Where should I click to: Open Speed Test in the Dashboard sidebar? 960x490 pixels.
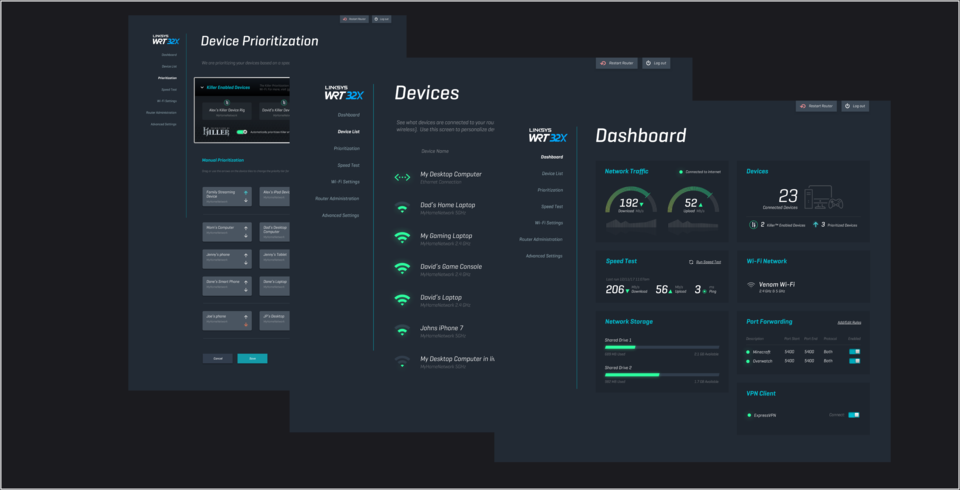coord(550,206)
